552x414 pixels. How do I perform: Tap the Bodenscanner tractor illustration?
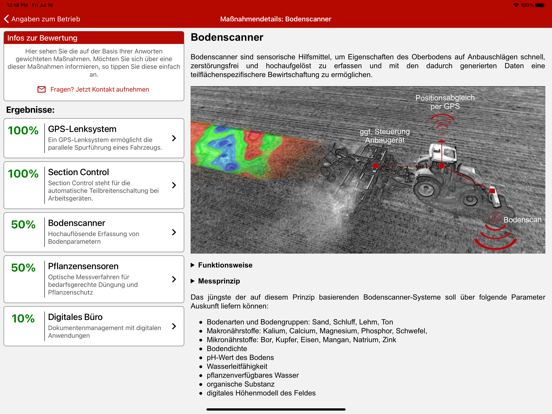pyautogui.click(x=368, y=170)
